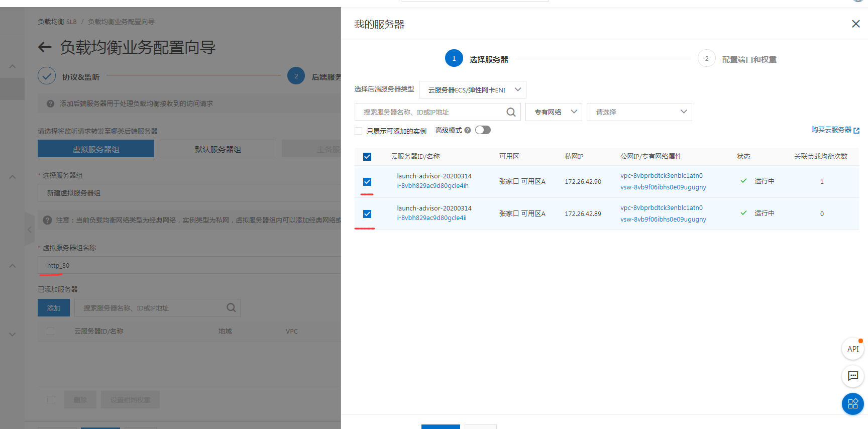Collapse the top left sidebar chevron
This screenshot has height=429, width=868.
13,67
